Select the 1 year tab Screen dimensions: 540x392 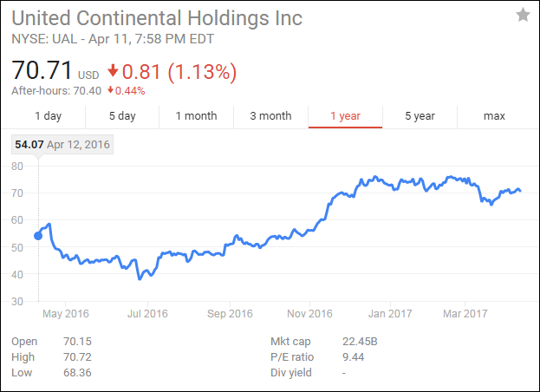pos(345,116)
